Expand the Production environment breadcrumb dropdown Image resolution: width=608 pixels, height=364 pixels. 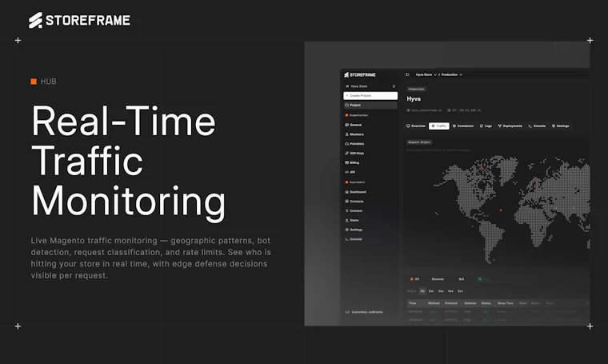(x=452, y=74)
